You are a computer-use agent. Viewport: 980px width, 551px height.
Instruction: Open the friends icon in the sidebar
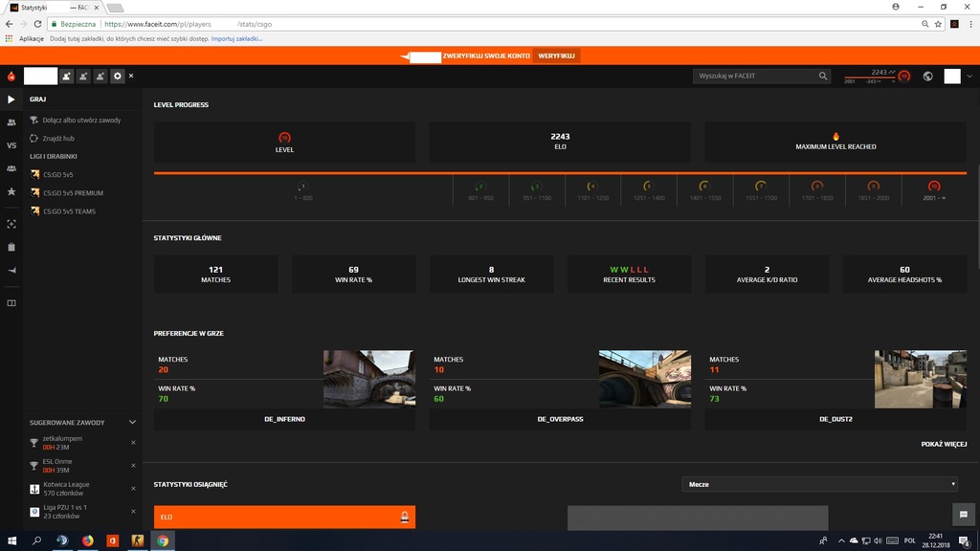(11, 122)
